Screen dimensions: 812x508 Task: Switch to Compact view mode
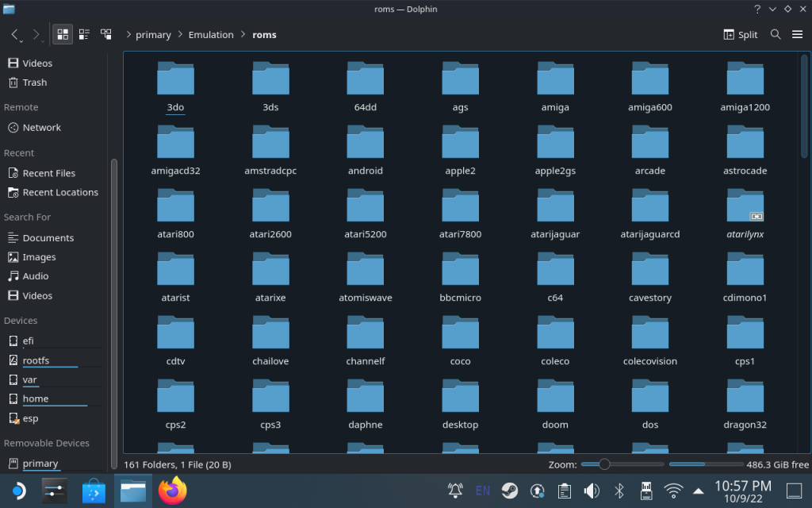tap(84, 35)
